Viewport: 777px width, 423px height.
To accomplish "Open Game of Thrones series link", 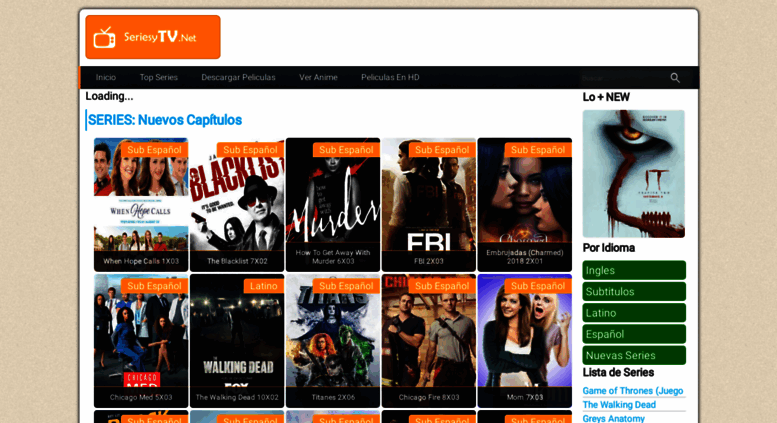I will [633, 391].
